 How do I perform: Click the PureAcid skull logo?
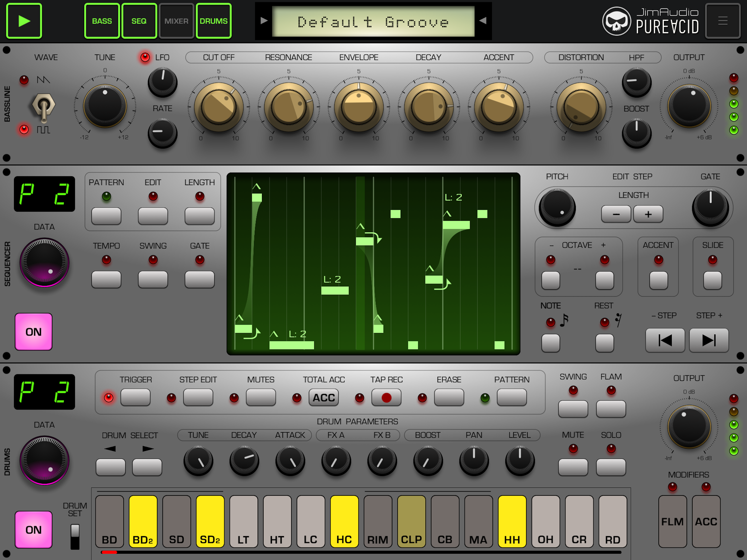(616, 21)
